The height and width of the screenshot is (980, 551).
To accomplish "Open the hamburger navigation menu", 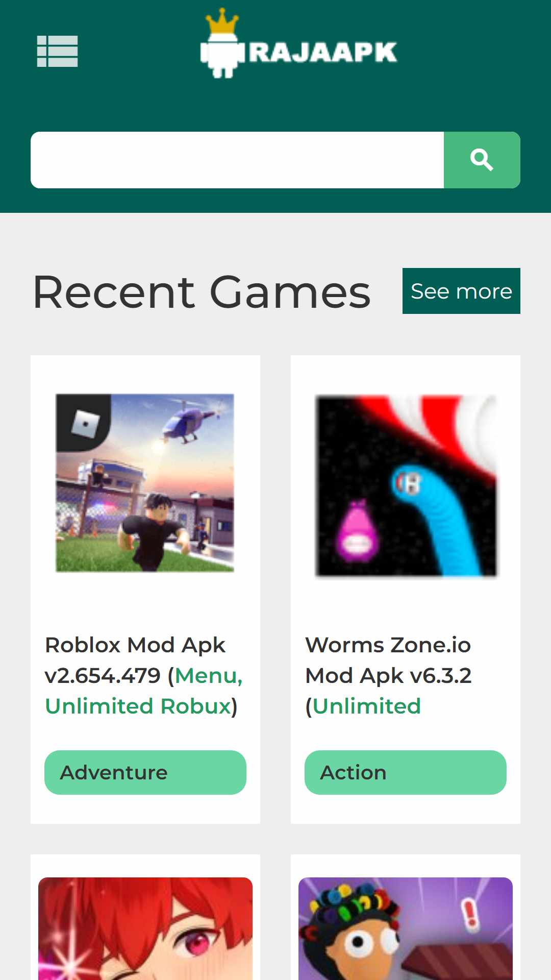I will [x=58, y=51].
